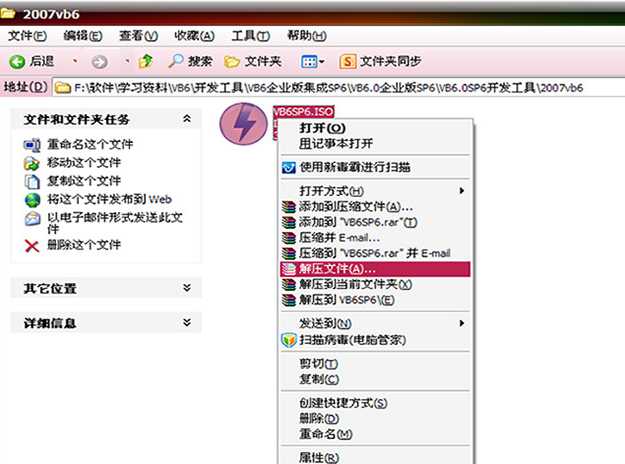Open the 查看(V) menu
Image resolution: width=625 pixels, height=464 pixels.
[x=138, y=36]
